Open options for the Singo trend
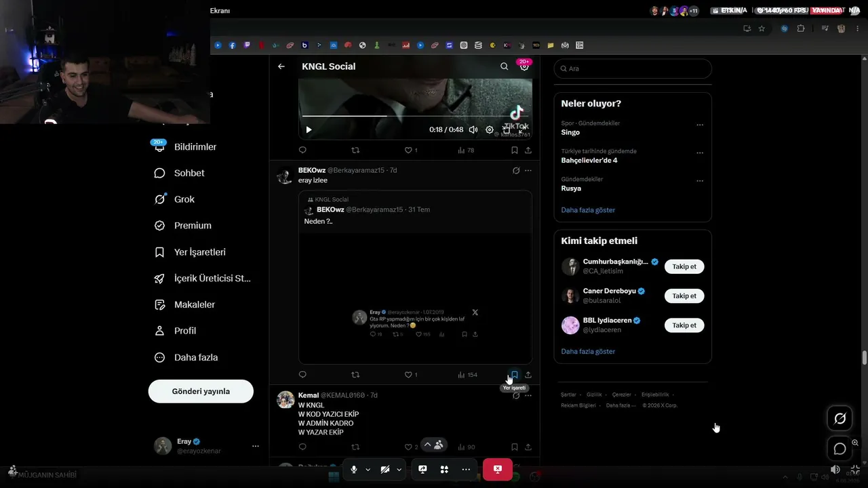The height and width of the screenshot is (488, 868). click(x=700, y=125)
